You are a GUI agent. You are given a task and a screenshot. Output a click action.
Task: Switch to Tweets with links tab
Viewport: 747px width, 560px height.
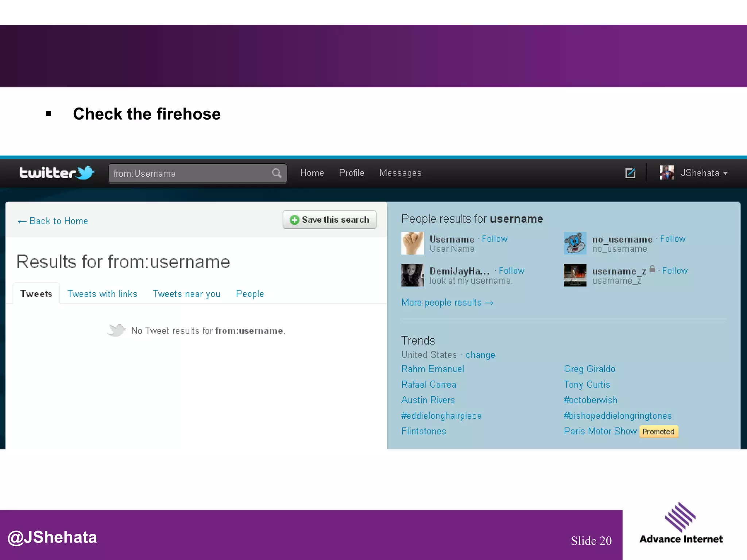pos(102,294)
